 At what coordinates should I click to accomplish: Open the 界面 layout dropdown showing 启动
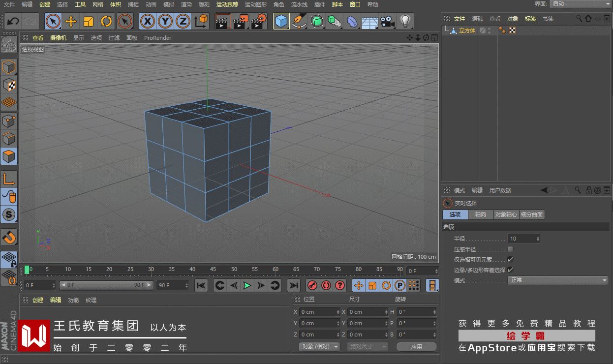coord(580,4)
